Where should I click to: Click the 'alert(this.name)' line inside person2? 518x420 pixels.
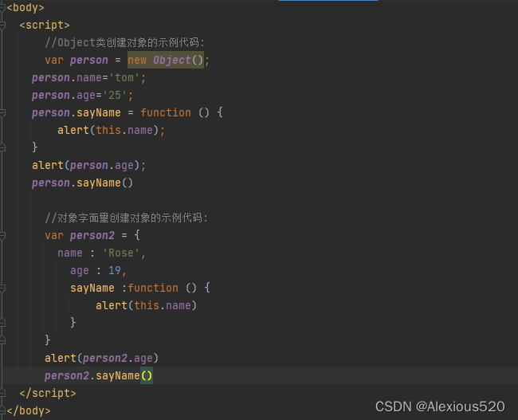tap(147, 306)
